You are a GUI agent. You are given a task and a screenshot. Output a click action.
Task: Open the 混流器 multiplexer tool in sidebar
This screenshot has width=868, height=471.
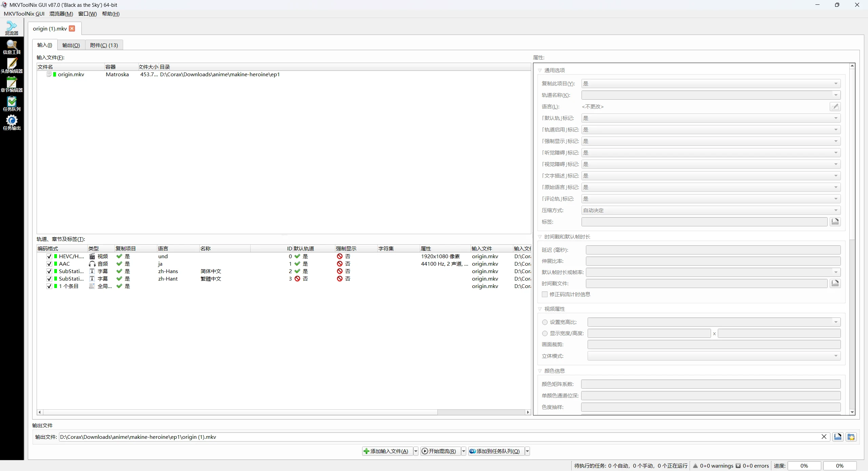click(x=12, y=28)
